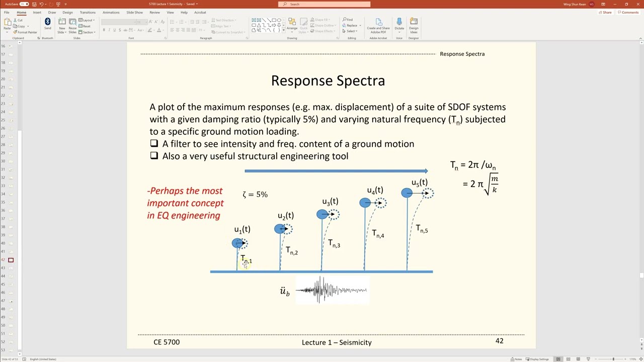Toggle AutoSave switch
Image resolution: width=644 pixels, height=362 pixels.
click(24, 4)
